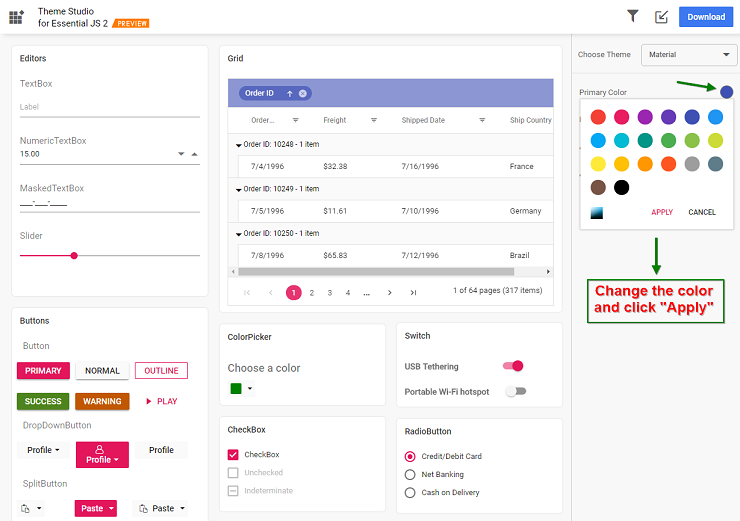Click the import theme icon in header
The height and width of the screenshot is (521, 740).
click(x=661, y=17)
